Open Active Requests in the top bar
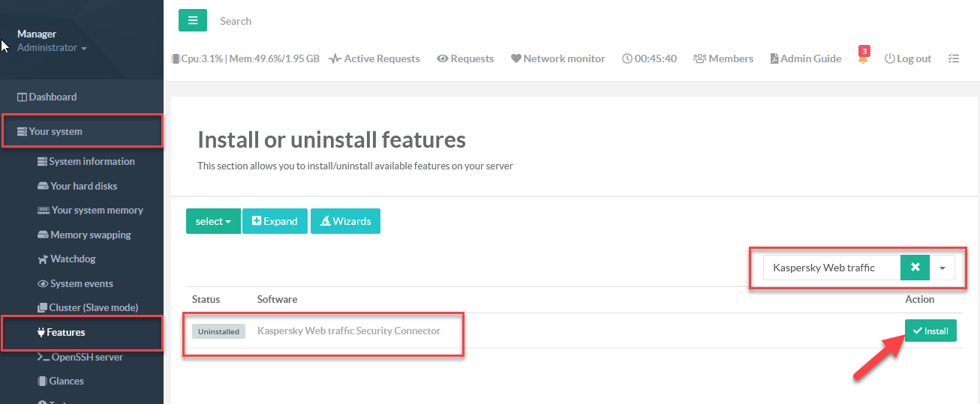Viewport: 980px width, 404px height. 374,58
